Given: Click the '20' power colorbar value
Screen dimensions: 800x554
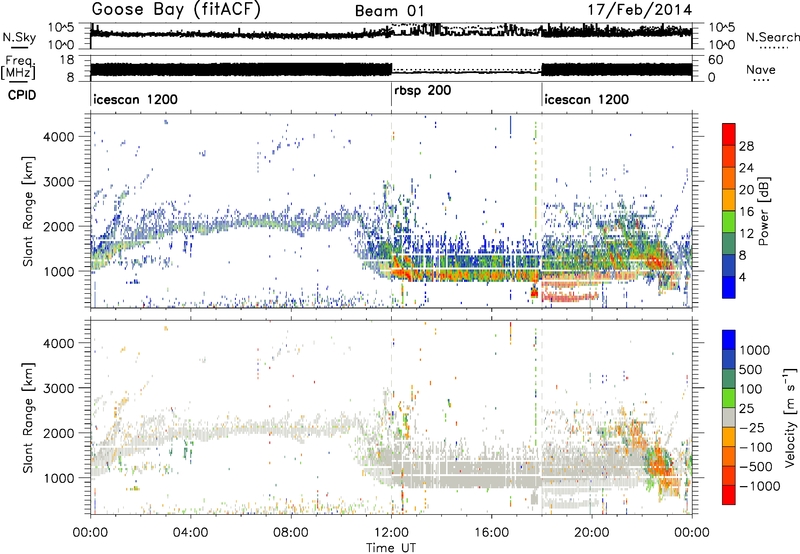Looking at the screenshot, I should coord(746,190).
